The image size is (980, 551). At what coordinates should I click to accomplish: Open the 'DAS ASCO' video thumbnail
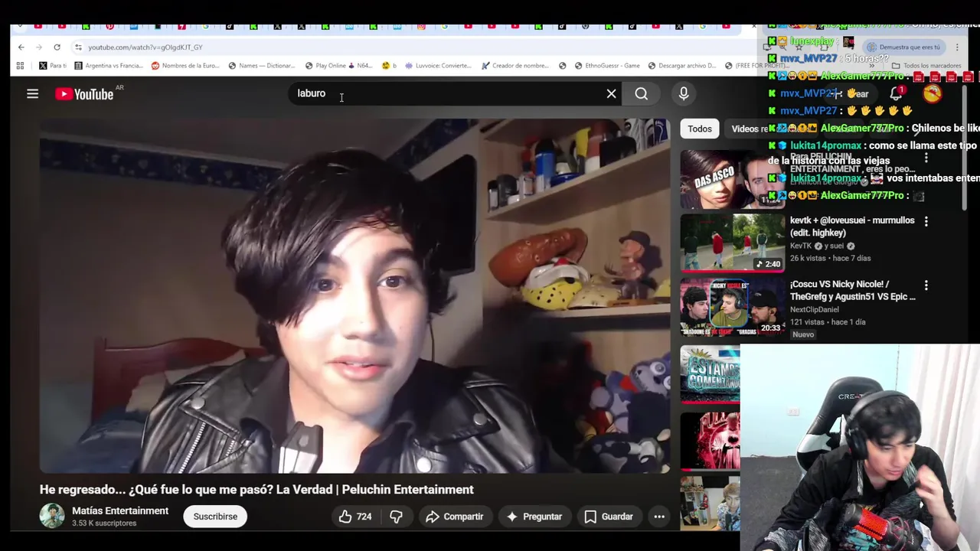(x=732, y=179)
